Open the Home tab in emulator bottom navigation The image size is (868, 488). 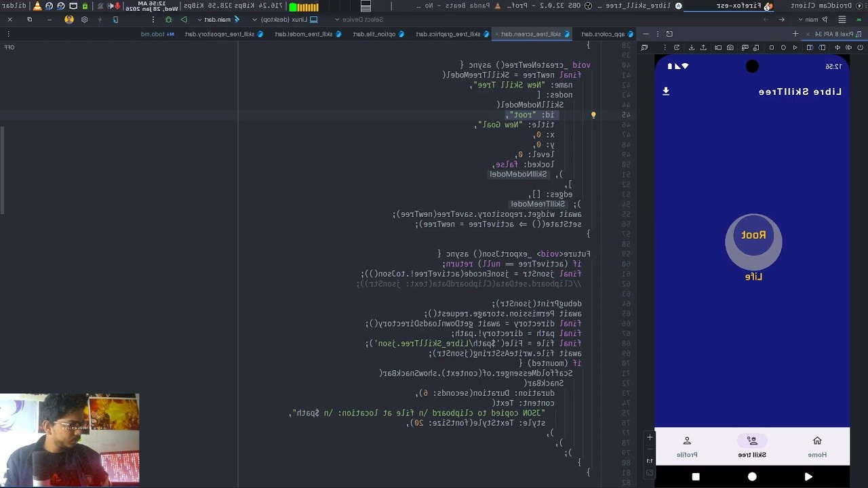click(817, 447)
